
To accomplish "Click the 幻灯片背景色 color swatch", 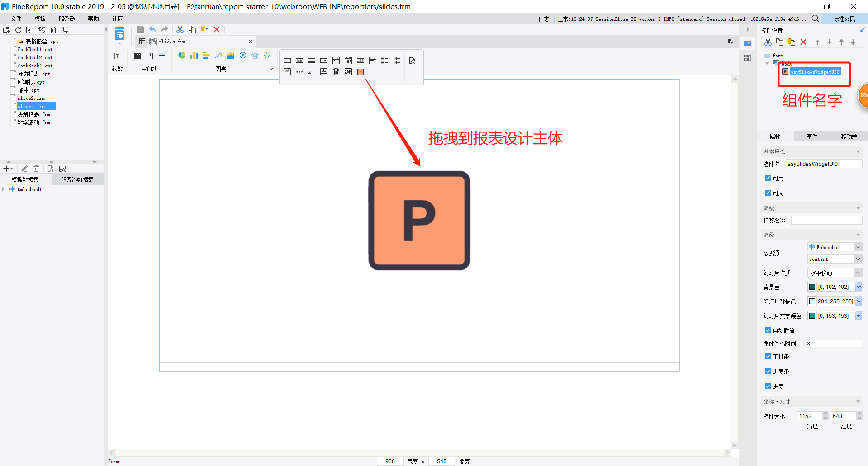I will [812, 301].
